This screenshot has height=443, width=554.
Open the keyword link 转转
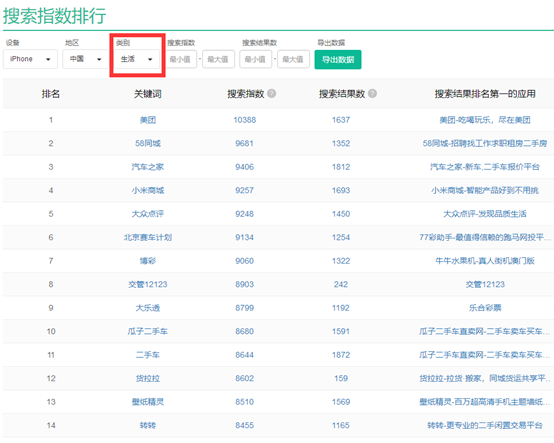click(x=148, y=425)
